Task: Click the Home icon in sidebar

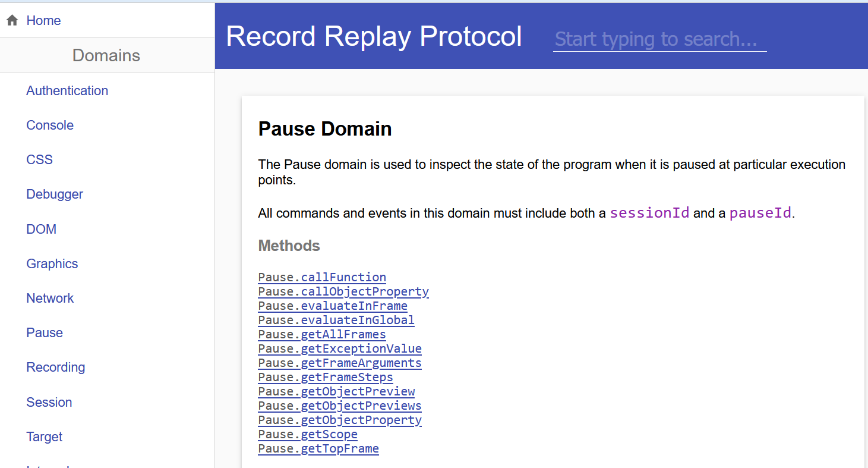Action: 12,21
